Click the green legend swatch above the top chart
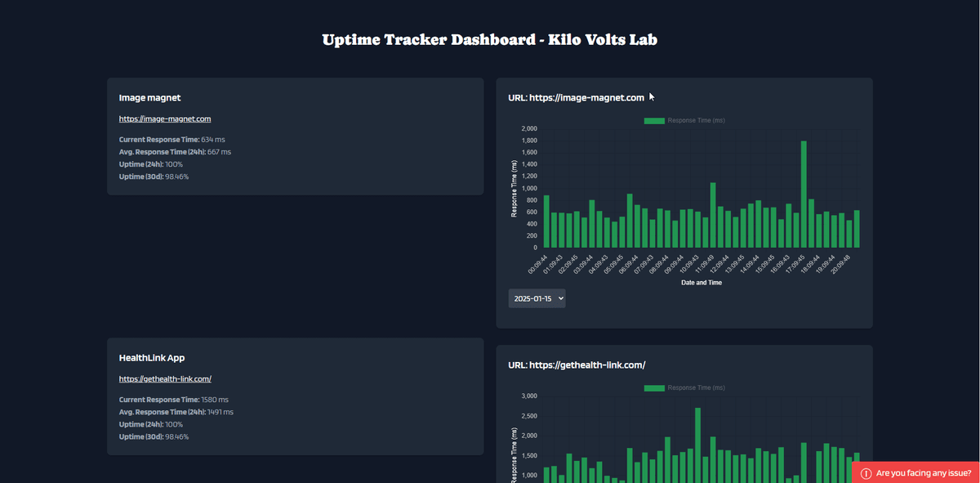The image size is (980, 483). [x=653, y=120]
